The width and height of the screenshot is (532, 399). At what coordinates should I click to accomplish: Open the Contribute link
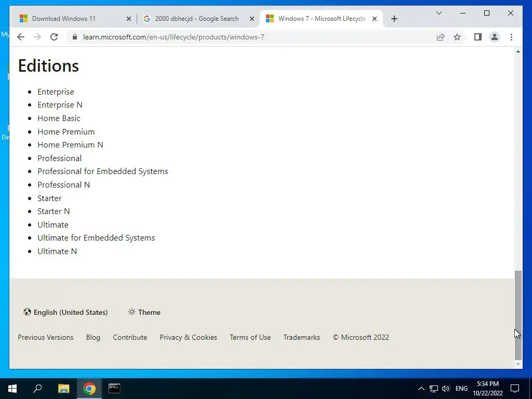(130, 337)
